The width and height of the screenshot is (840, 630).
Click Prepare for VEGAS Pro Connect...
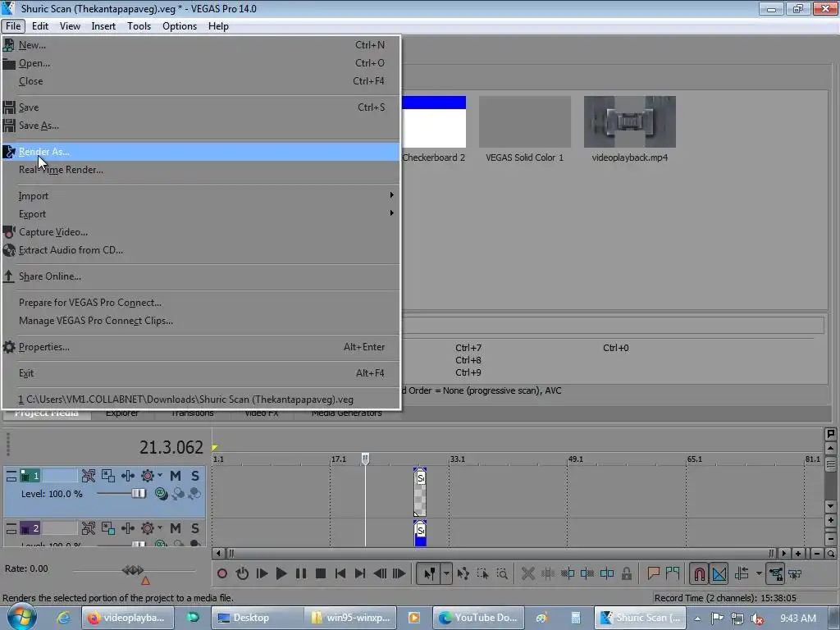pos(201,303)
